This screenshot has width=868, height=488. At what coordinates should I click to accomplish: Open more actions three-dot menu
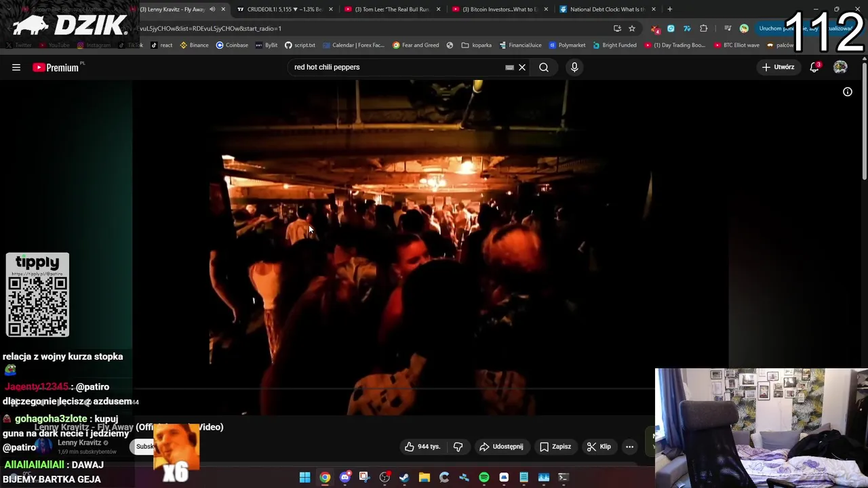(x=629, y=447)
